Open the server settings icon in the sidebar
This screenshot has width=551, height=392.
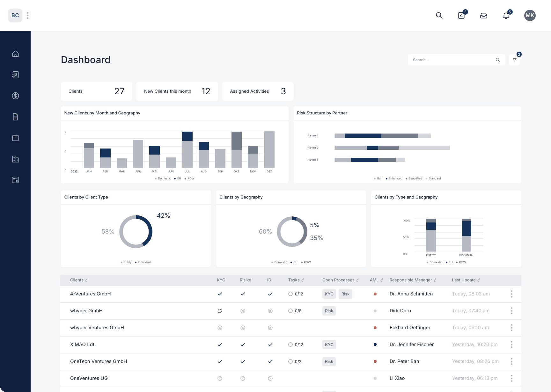click(15, 180)
